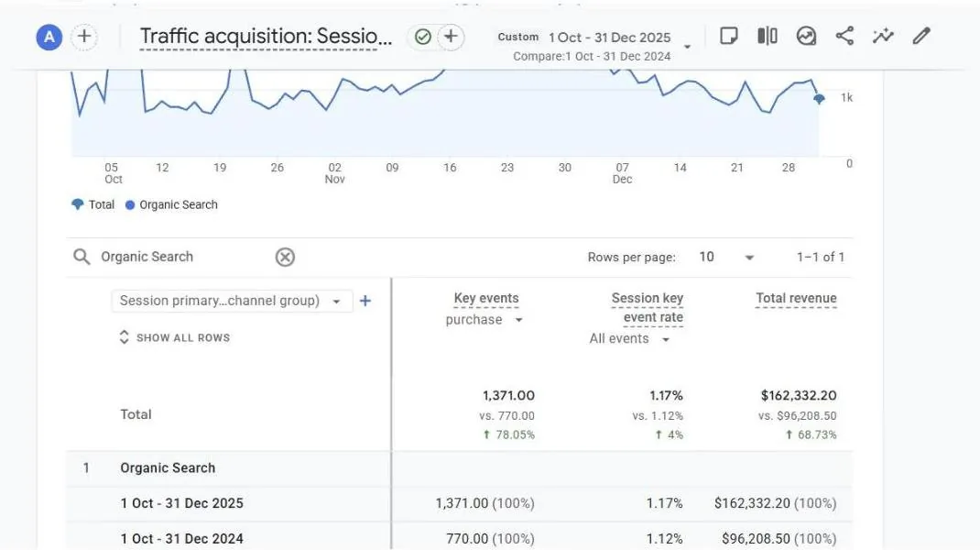980x550 pixels.
Task: Open the annotations note icon
Action: click(729, 36)
